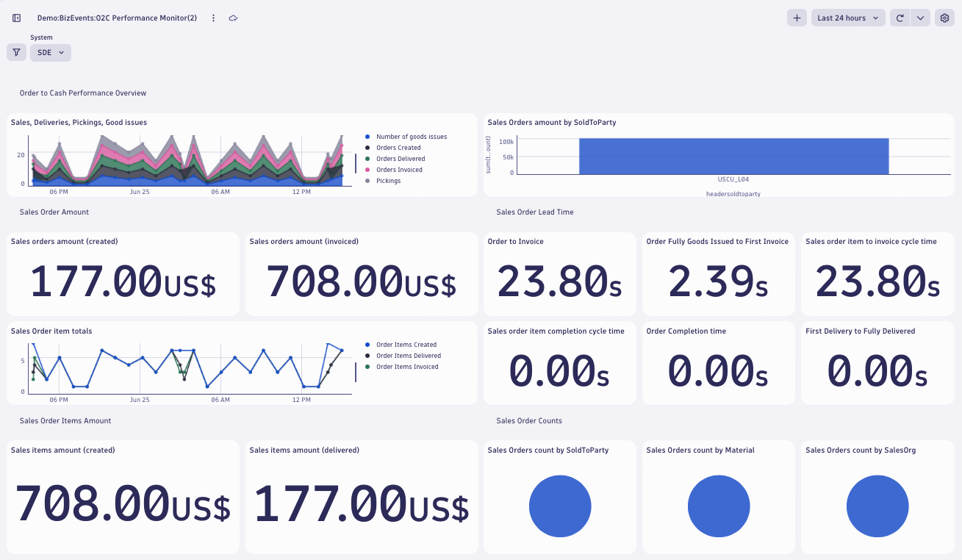Open the filter icon next to System
This screenshot has width=962, height=560.
coord(16,52)
